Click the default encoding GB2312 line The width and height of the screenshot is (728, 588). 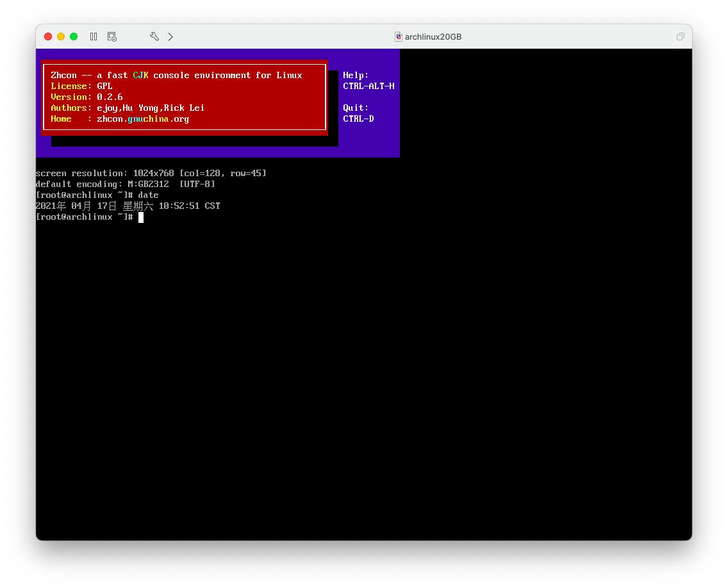click(126, 184)
